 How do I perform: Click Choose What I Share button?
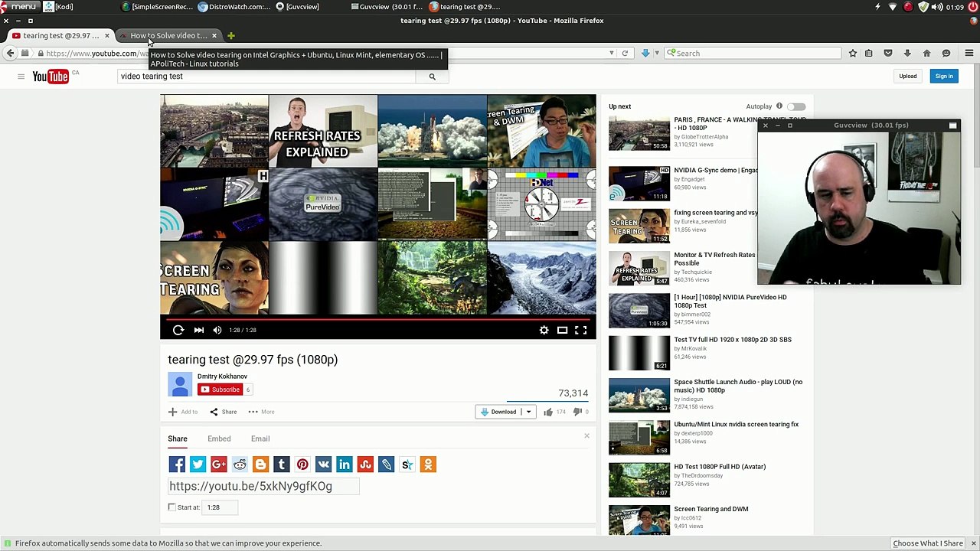(x=928, y=543)
